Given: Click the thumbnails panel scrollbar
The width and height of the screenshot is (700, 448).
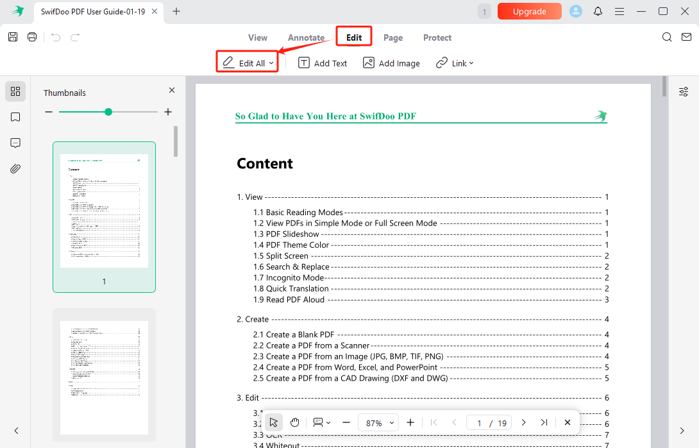Looking at the screenshot, I should [x=176, y=141].
